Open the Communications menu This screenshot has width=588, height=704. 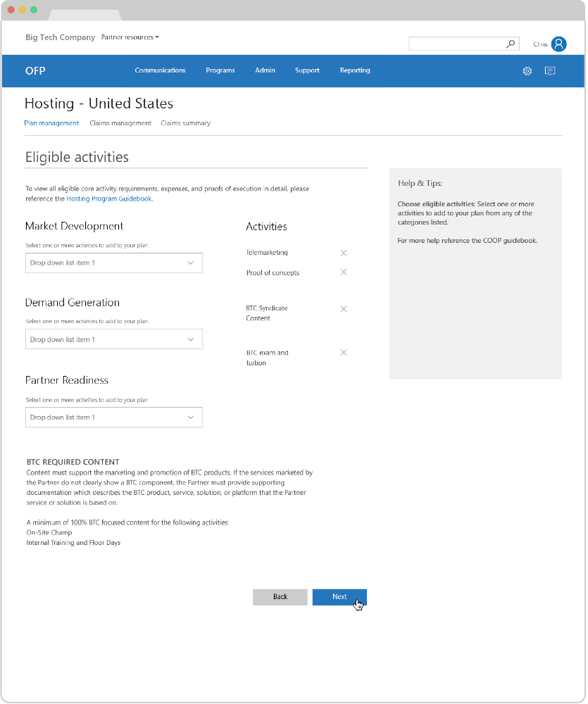[160, 70]
